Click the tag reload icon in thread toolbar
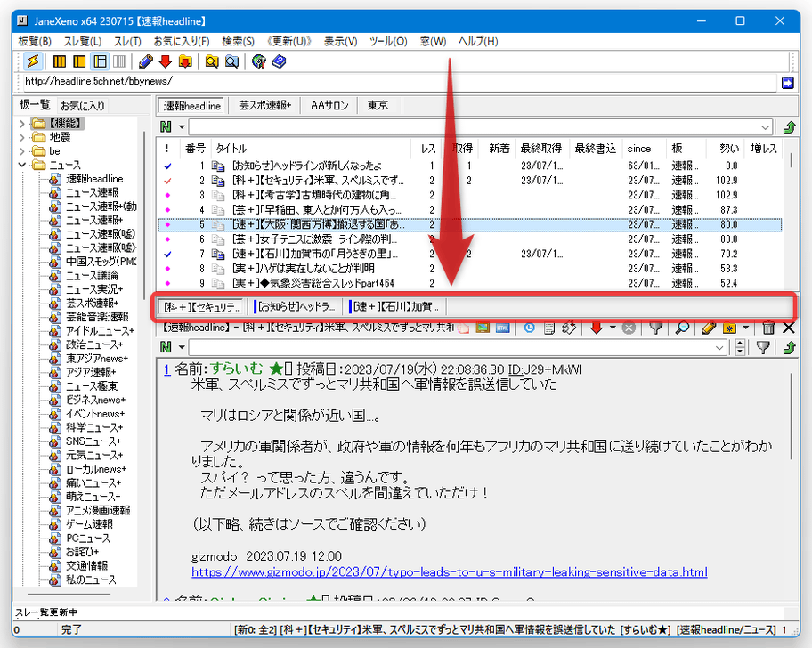Image resolution: width=812 pixels, height=648 pixels. [569, 328]
